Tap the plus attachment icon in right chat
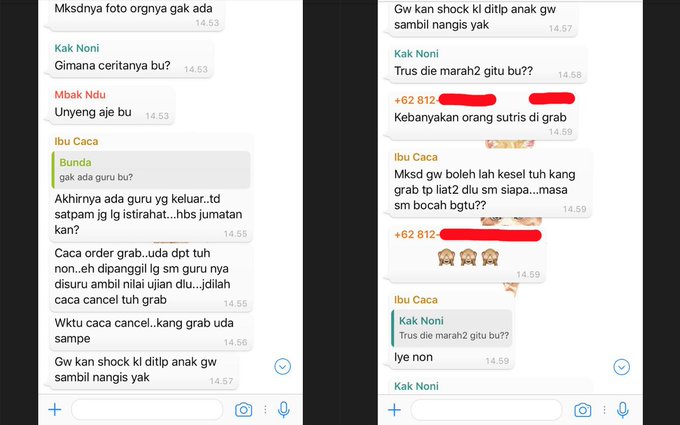680x425 pixels. (x=394, y=409)
